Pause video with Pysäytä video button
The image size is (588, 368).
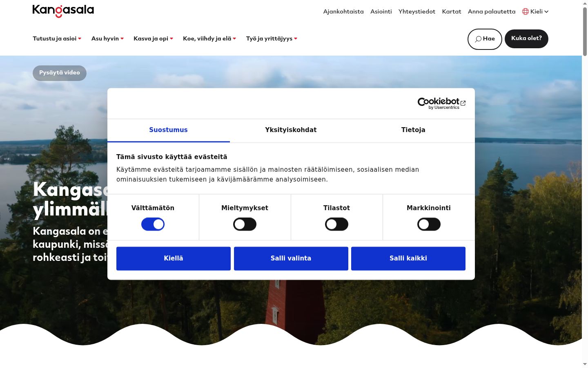tap(60, 73)
